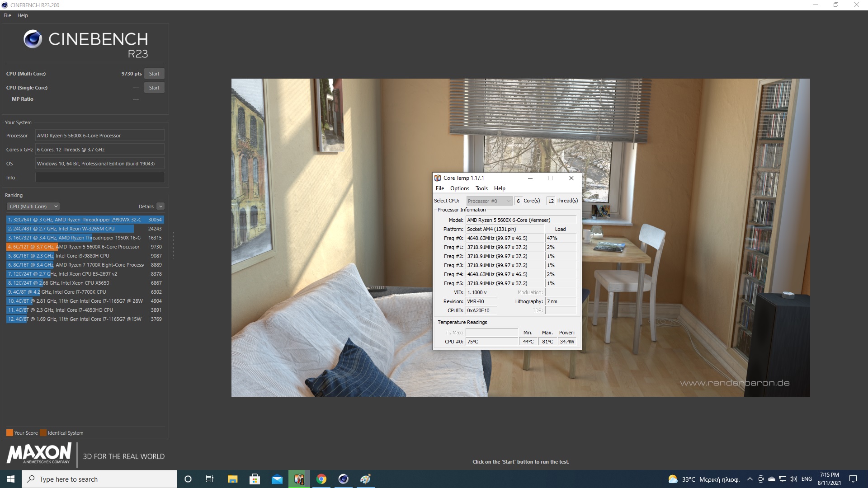Open the volume control tray icon
Viewport: 868px width, 488px height.
point(793,479)
